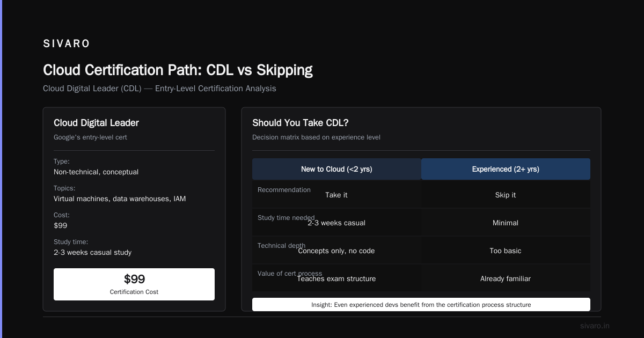Select the 'Cloud Digital Leader' card heading

pos(96,123)
